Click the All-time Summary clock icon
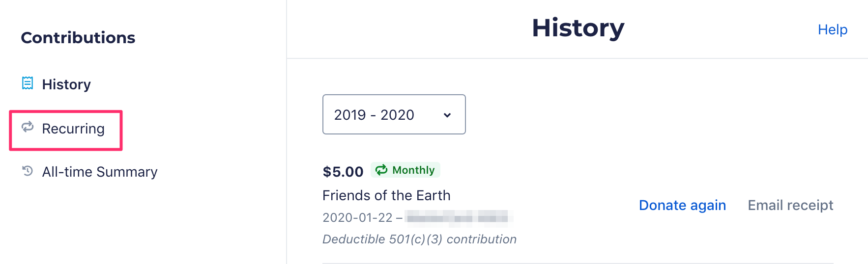This screenshot has width=868, height=264. 28,171
